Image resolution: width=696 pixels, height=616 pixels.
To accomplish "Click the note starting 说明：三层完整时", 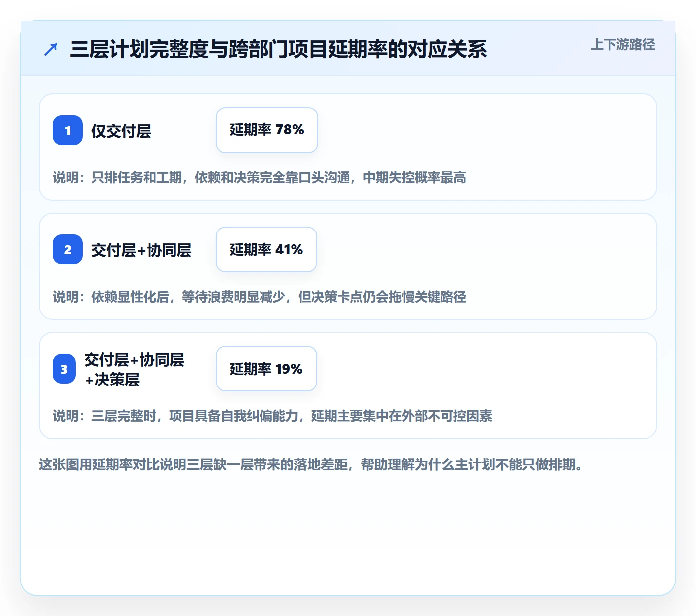I will pyautogui.click(x=272, y=416).
